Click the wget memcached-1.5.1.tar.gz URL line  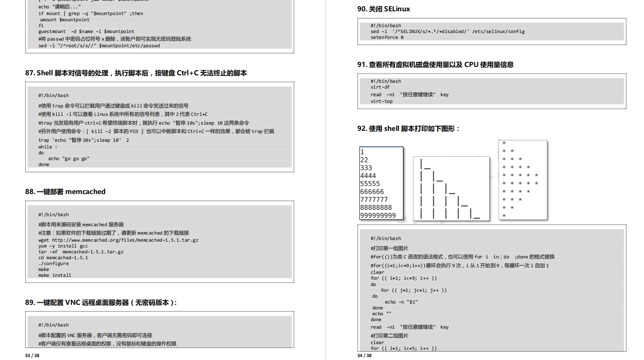point(118,240)
